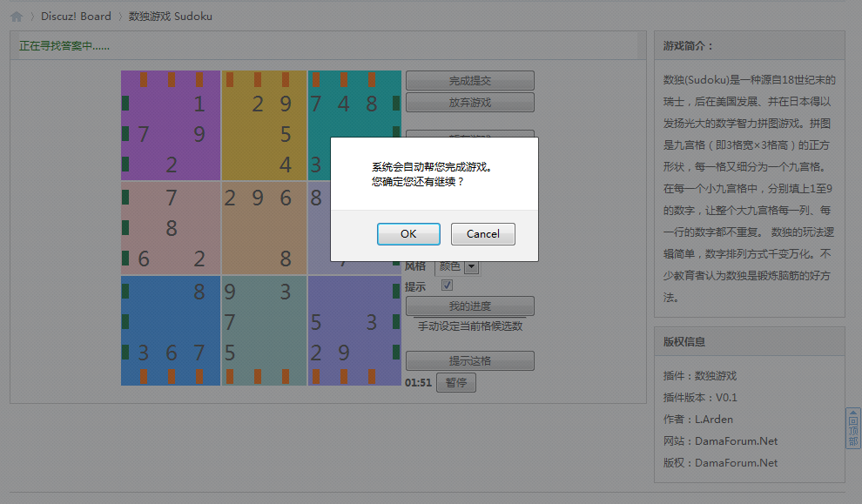Image resolution: width=862 pixels, height=504 pixels.
Task: Select the 1 cell in purple block
Action: pos(199,104)
